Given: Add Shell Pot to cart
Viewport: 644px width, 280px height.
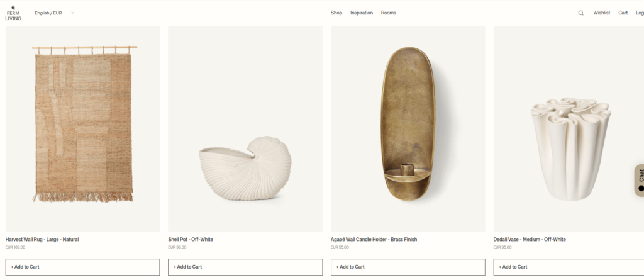Looking at the screenshot, I should (x=245, y=267).
